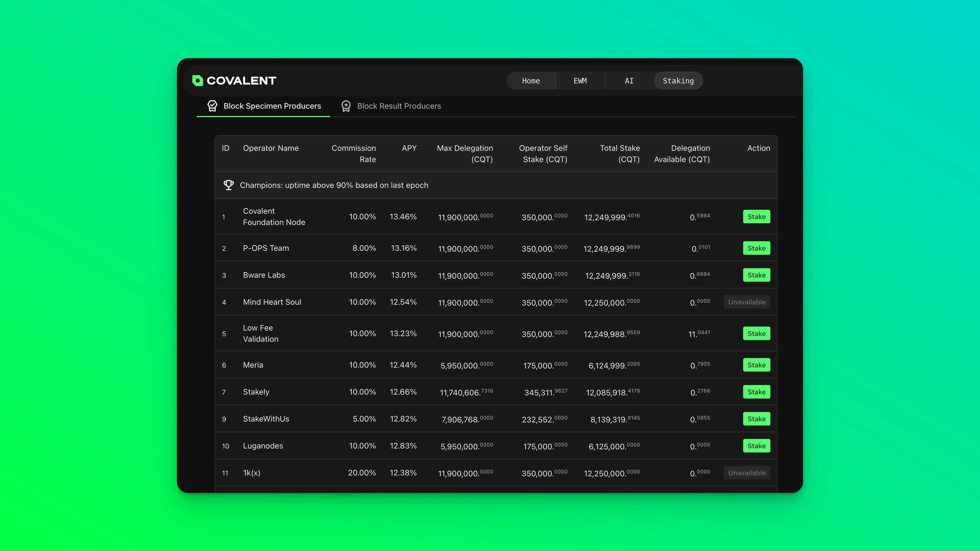Screen dimensions: 980x551
Task: Click total stake 12,249,988.9559
Action: (x=611, y=333)
